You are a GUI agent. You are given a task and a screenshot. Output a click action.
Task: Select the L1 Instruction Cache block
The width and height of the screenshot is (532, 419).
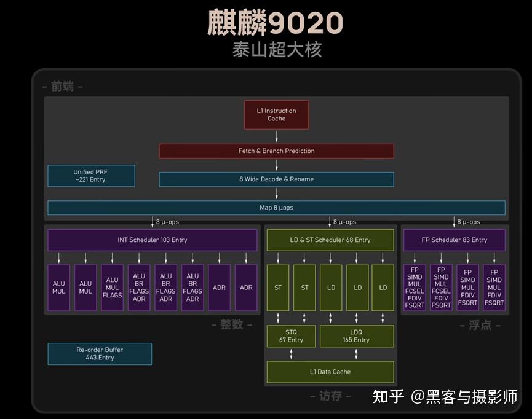pos(276,114)
